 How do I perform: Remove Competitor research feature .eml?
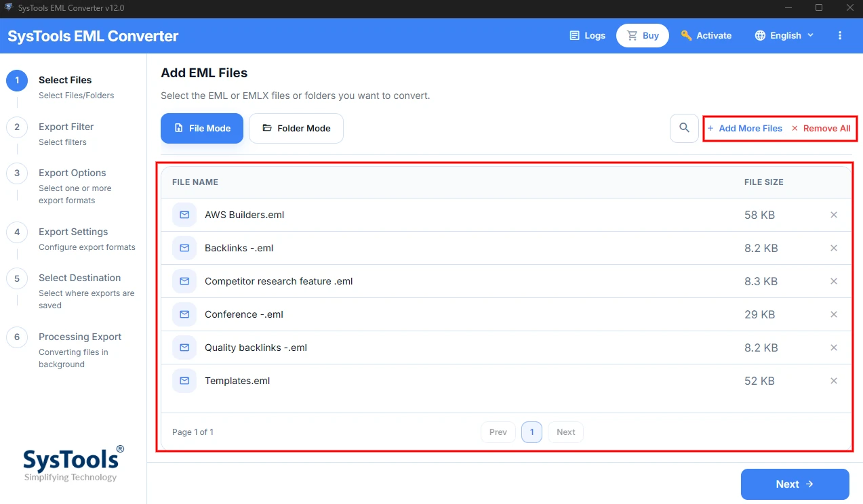click(834, 281)
